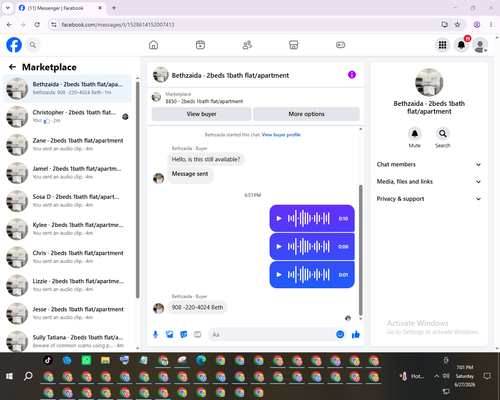Open File Explorer from taskbar

105,360
